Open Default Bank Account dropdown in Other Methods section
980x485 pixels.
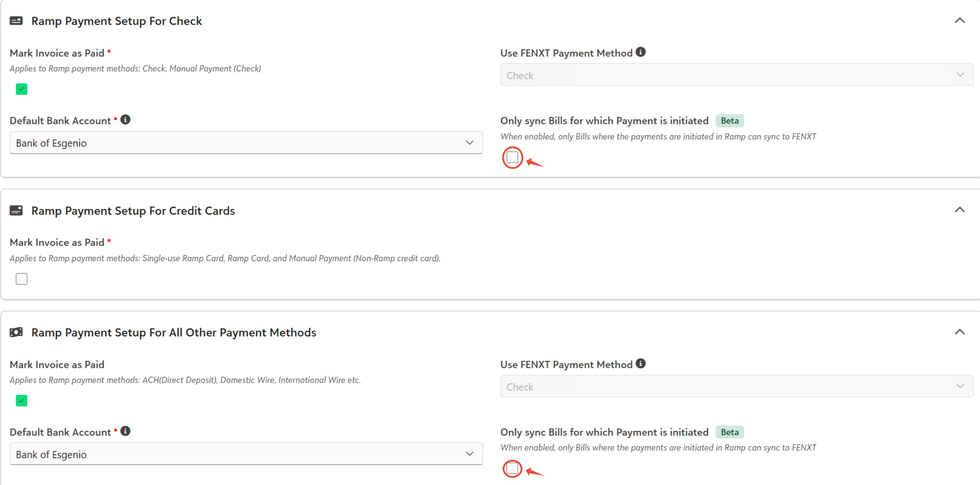pyautogui.click(x=246, y=454)
